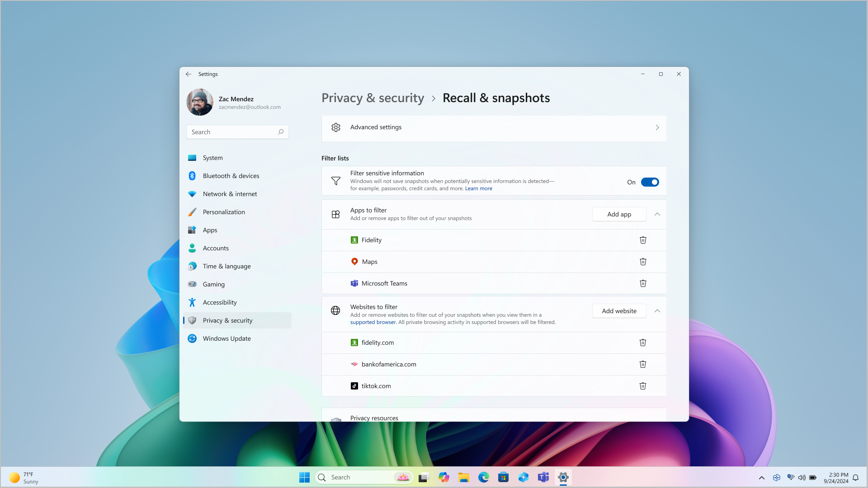Click the Microsoft Teams delete icon
Screen dimensions: 868x488
[643, 283]
